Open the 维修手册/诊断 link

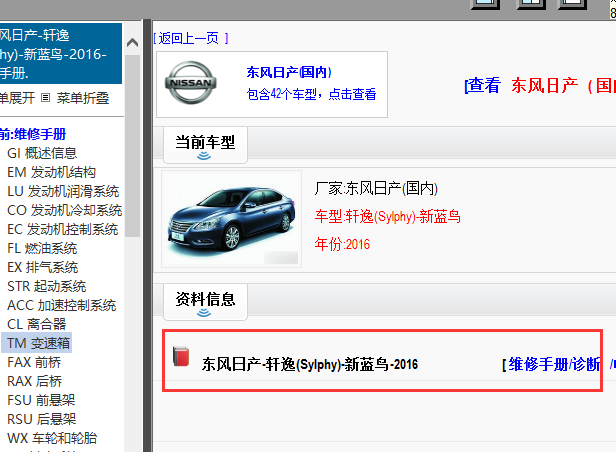click(554, 364)
